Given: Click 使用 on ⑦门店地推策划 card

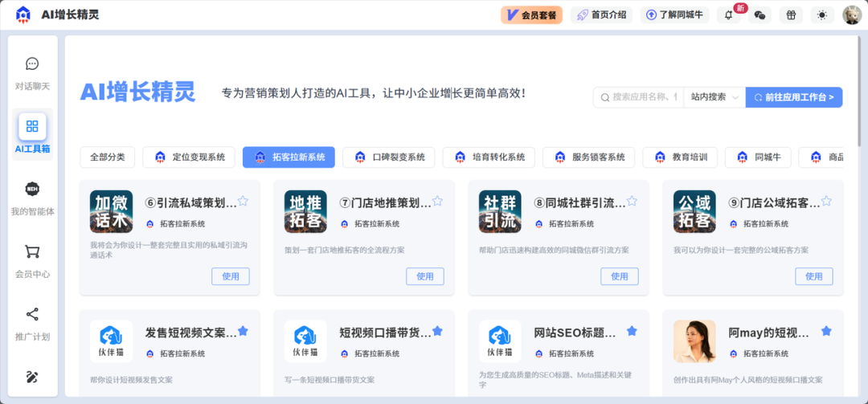Looking at the screenshot, I should [x=425, y=276].
